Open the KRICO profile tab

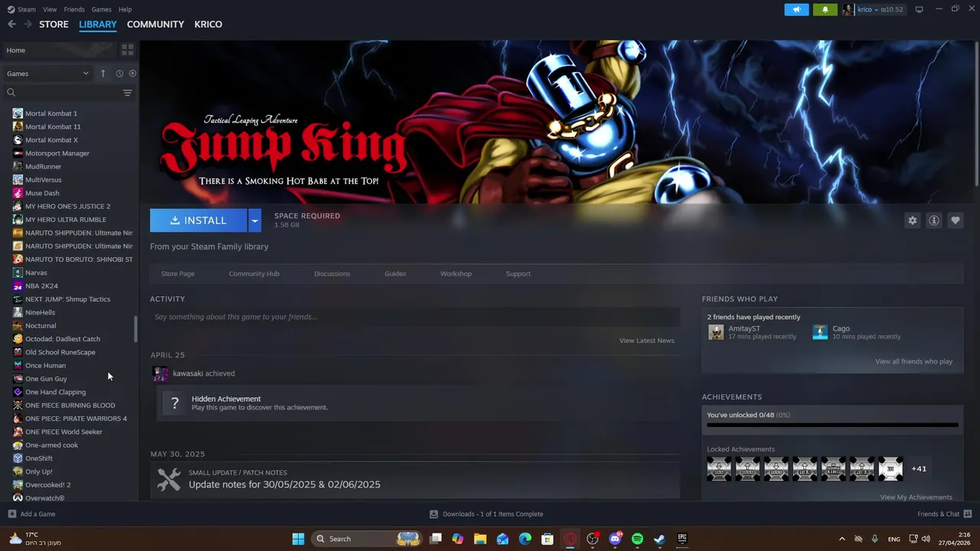tap(208, 24)
